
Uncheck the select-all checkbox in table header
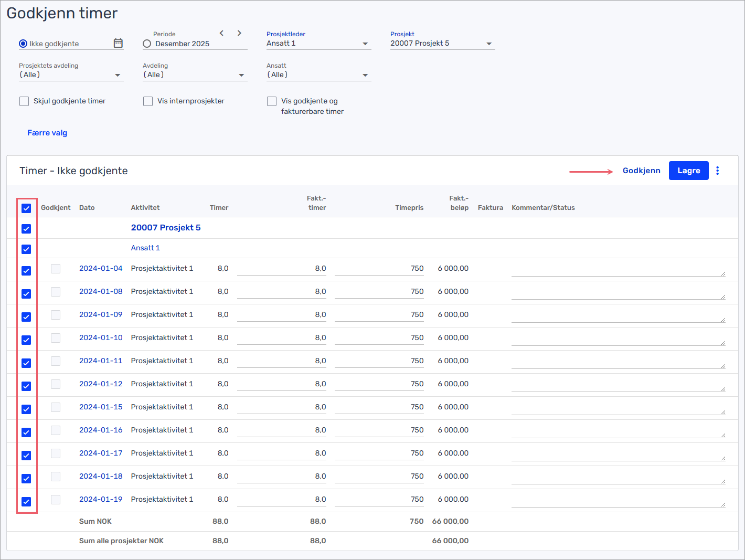point(26,208)
